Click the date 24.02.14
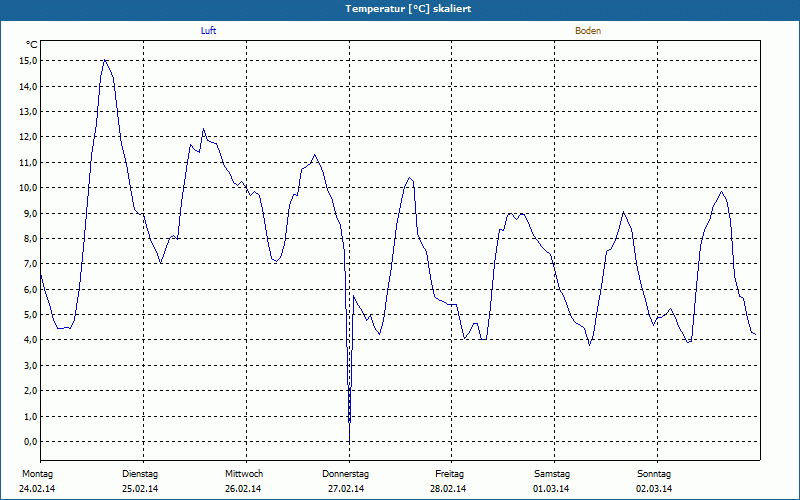Screen dimensions: 800x500 [x=37, y=489]
